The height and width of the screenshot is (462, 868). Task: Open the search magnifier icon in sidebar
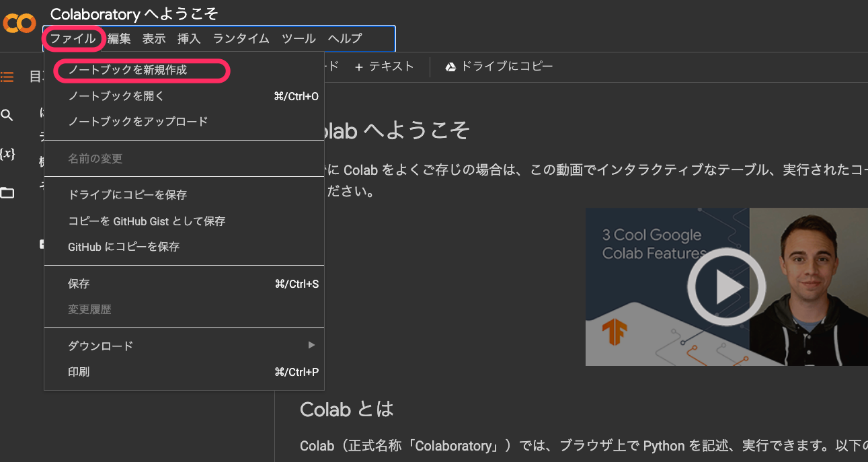pos(7,115)
